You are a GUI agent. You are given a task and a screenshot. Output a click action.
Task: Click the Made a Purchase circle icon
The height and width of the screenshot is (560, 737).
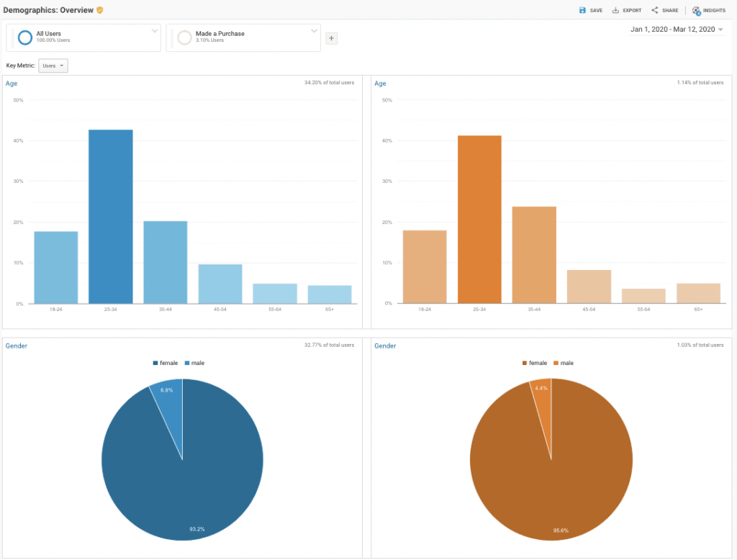184,37
